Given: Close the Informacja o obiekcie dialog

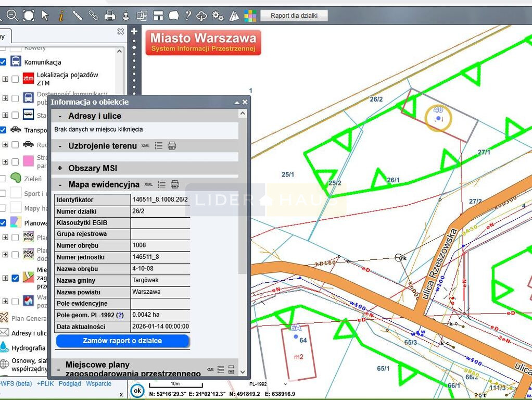Looking at the screenshot, I should coord(245,102).
